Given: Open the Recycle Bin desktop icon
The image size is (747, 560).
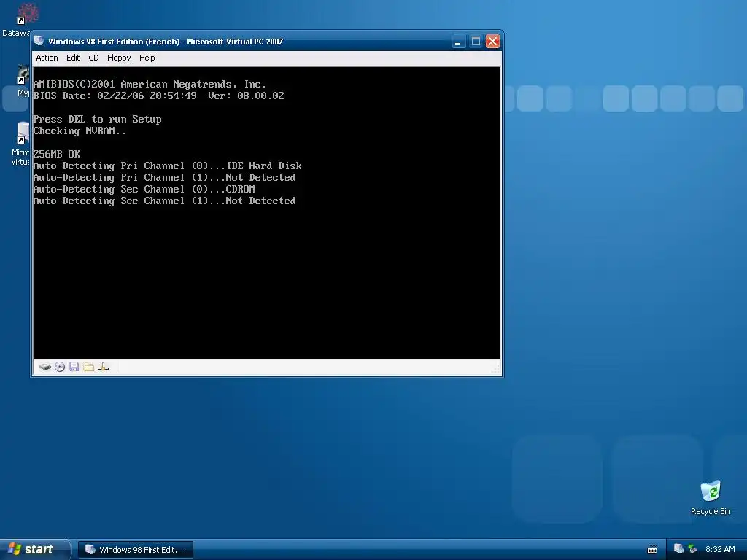Looking at the screenshot, I should point(711,497).
